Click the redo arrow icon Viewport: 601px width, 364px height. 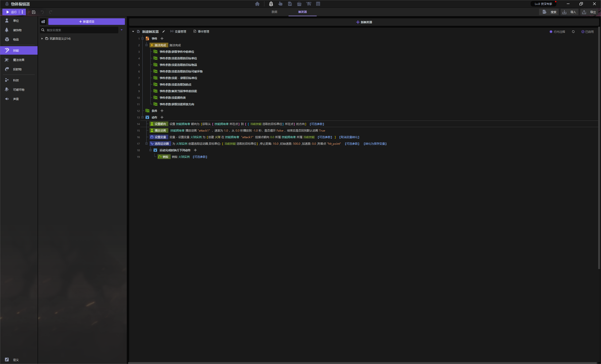50,12
